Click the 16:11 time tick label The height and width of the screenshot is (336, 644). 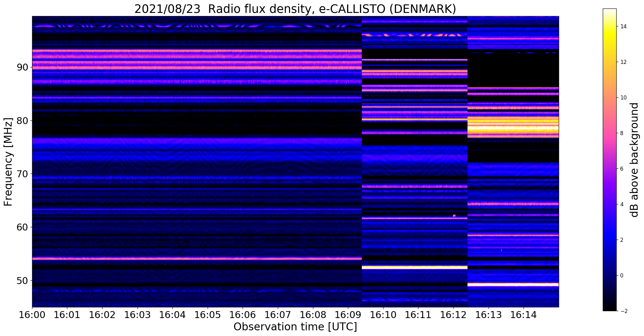tap(418, 315)
